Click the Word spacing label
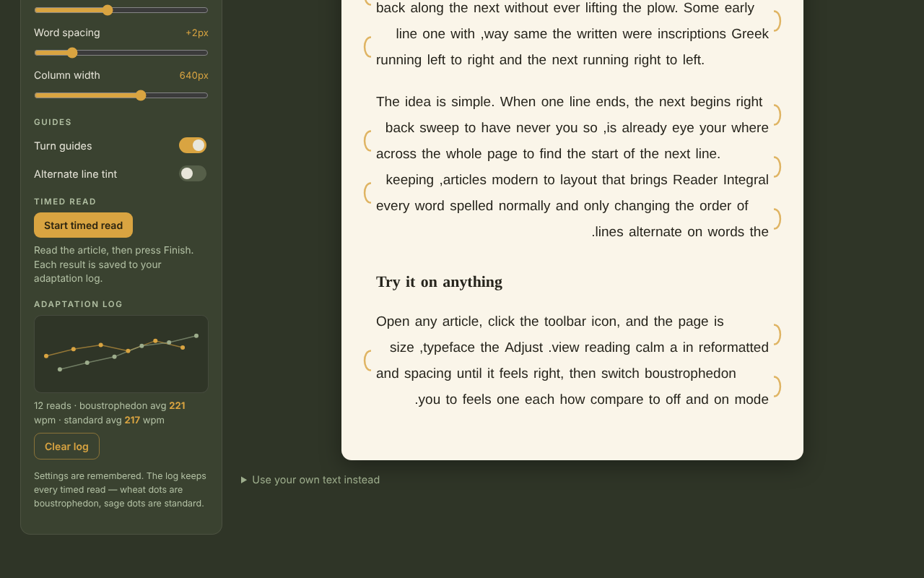 (x=67, y=33)
